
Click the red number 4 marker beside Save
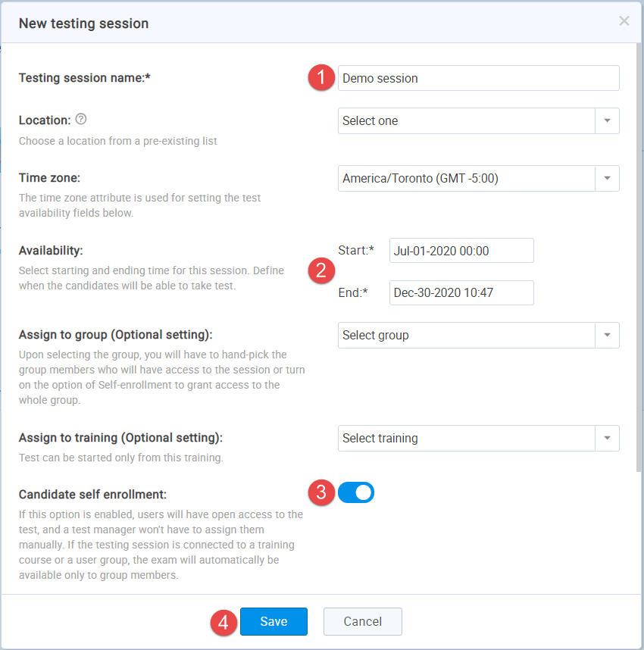pyautogui.click(x=224, y=622)
